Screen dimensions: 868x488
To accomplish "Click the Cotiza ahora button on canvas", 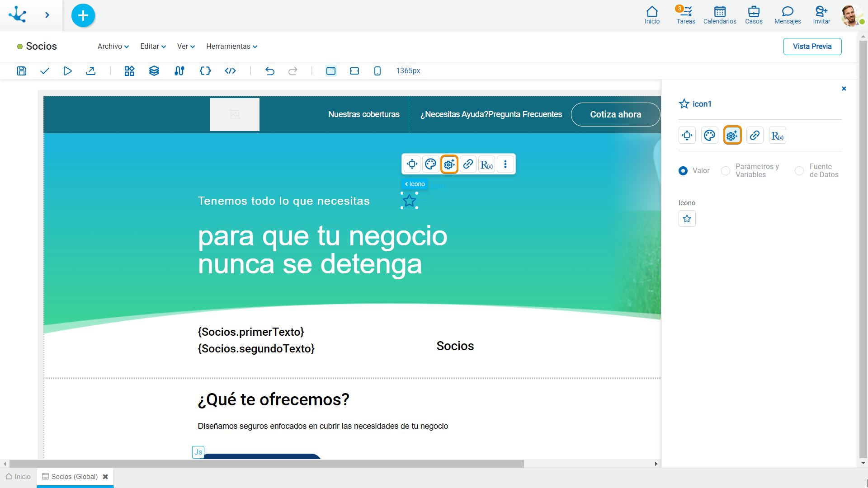I will 615,115.
